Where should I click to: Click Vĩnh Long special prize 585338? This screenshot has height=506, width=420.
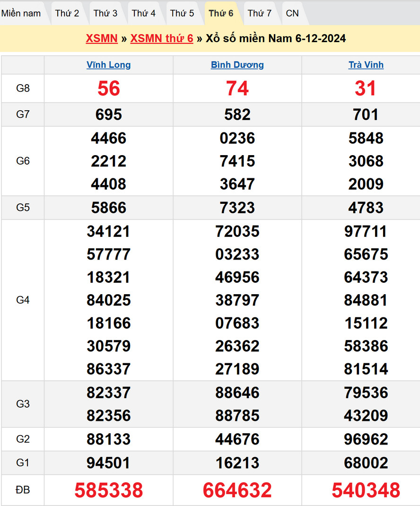(108, 490)
